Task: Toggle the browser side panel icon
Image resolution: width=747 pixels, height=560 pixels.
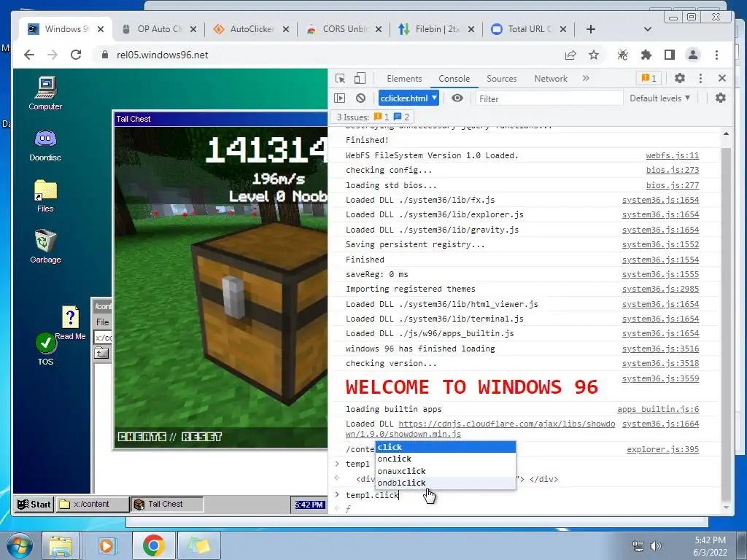Action: tap(670, 55)
